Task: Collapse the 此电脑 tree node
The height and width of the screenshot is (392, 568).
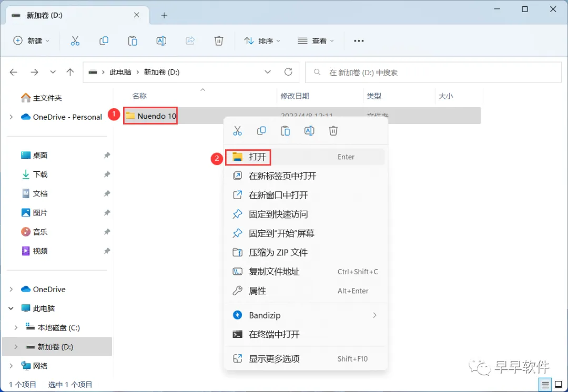Action: [11, 308]
